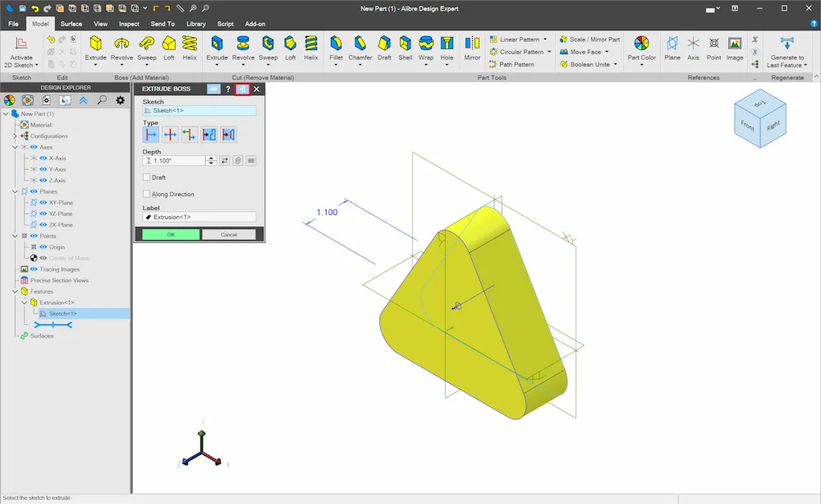Toggle visibility of the XY-Plane

[44, 203]
